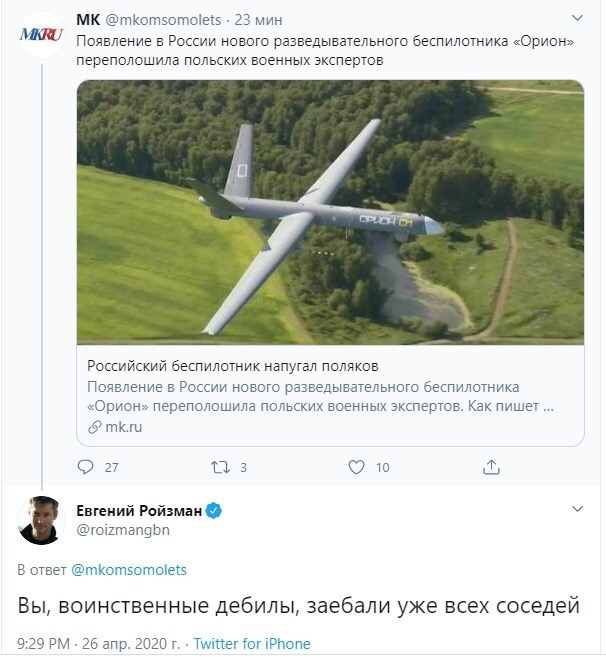
Task: Expand the MK tweet options chevron
Action: 576,19
